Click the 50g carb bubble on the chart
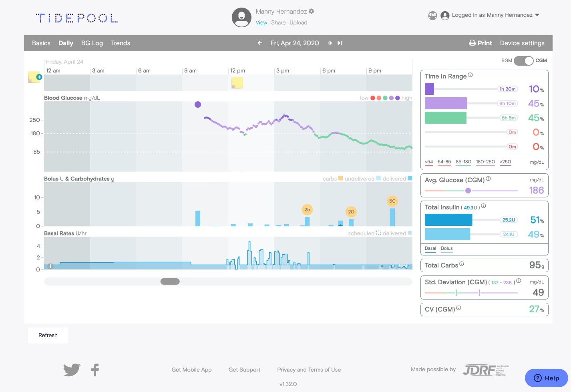Viewport: 571px width, 392px height. [392, 201]
